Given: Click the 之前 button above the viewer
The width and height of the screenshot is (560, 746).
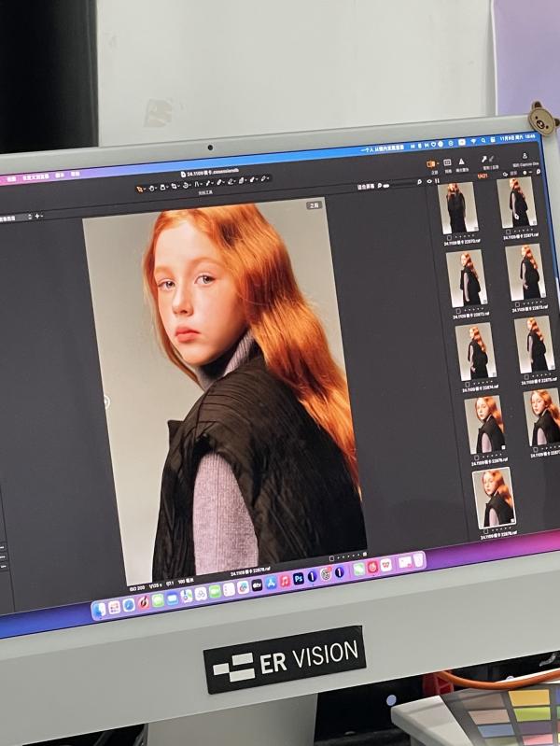Looking at the screenshot, I should (x=315, y=204).
